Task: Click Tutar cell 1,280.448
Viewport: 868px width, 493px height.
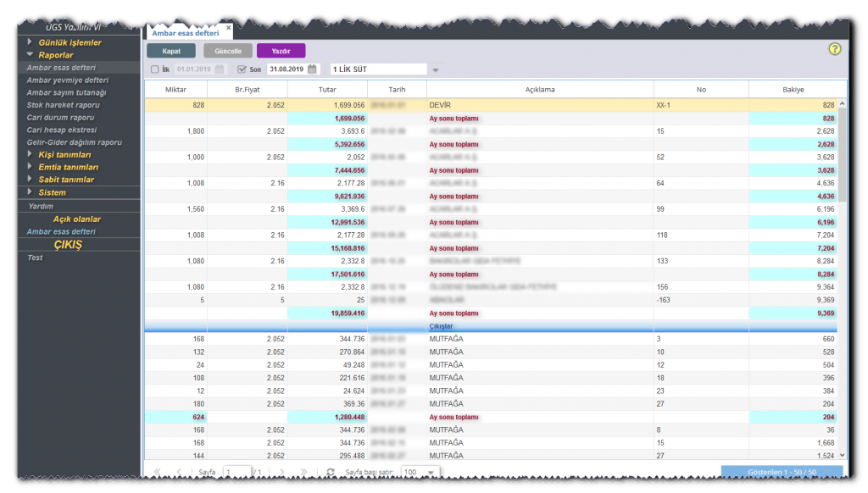Action: (x=327, y=418)
